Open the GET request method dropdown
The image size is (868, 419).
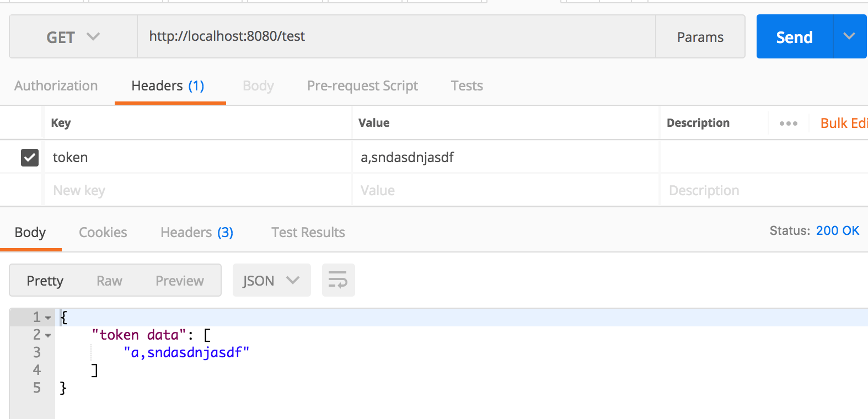[x=72, y=37]
